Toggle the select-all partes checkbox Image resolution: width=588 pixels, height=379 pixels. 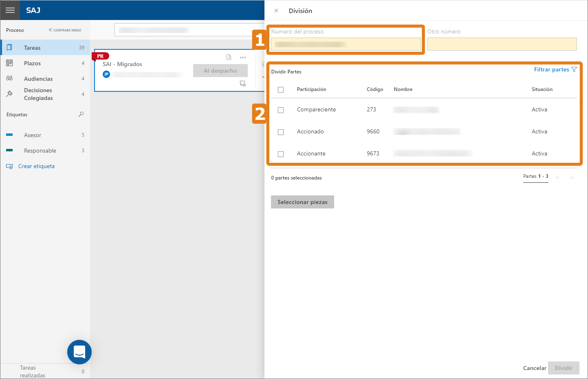point(281,90)
